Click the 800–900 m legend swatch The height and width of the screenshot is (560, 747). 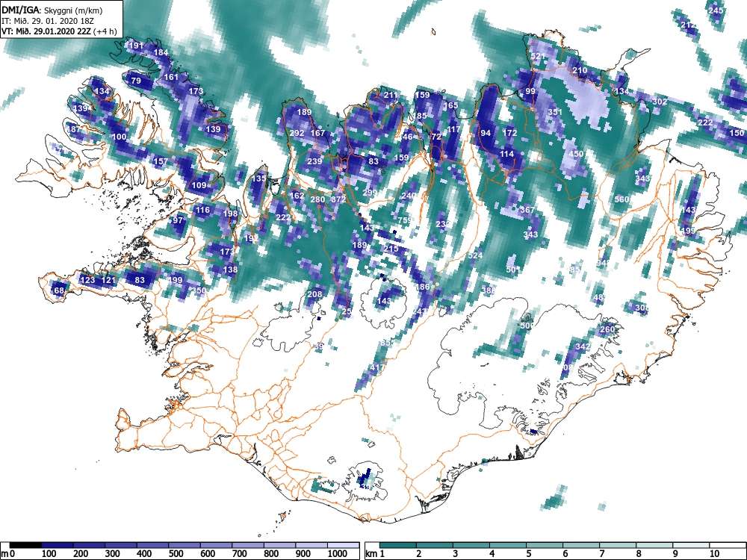[280, 545]
